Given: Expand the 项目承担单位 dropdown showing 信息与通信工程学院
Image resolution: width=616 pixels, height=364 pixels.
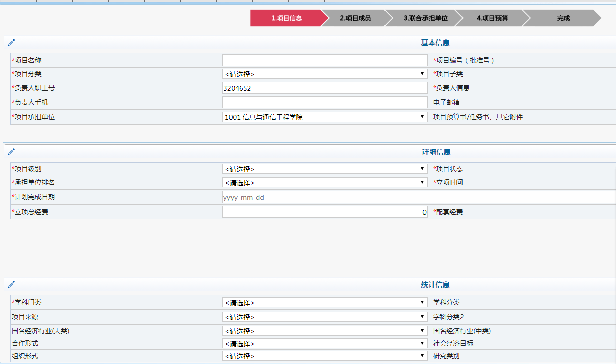Looking at the screenshot, I should pyautogui.click(x=324, y=116).
